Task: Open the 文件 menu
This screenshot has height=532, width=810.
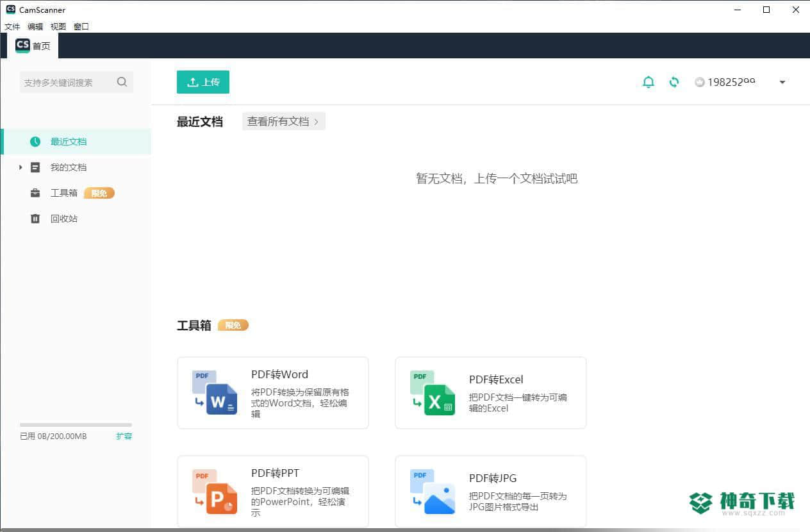Action: [12, 26]
